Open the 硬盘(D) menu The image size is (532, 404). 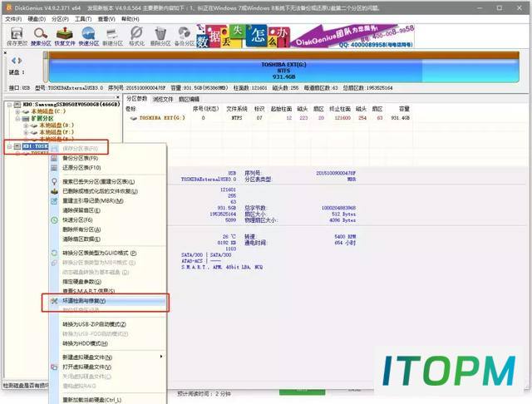37,19
